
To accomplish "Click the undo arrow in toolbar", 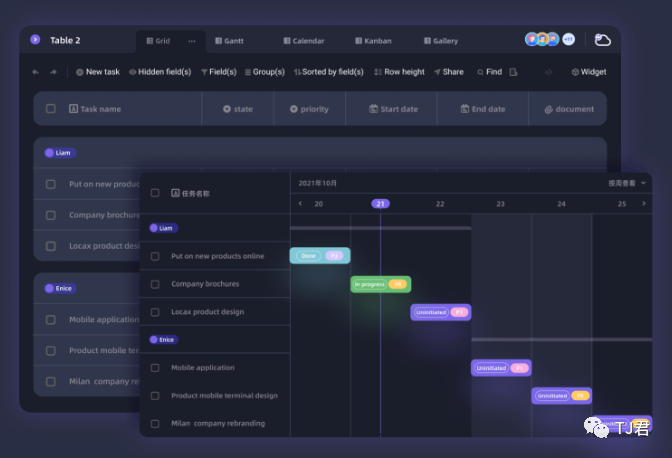I will coord(36,72).
